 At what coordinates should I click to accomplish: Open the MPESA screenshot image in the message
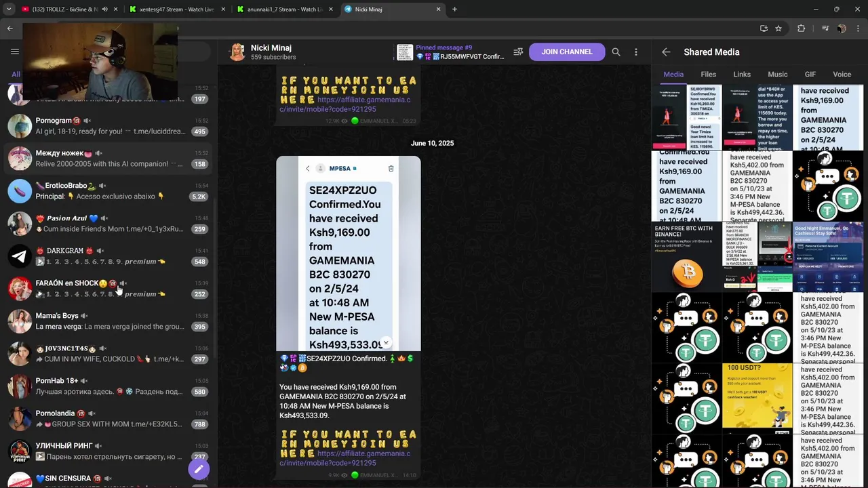coord(349,253)
